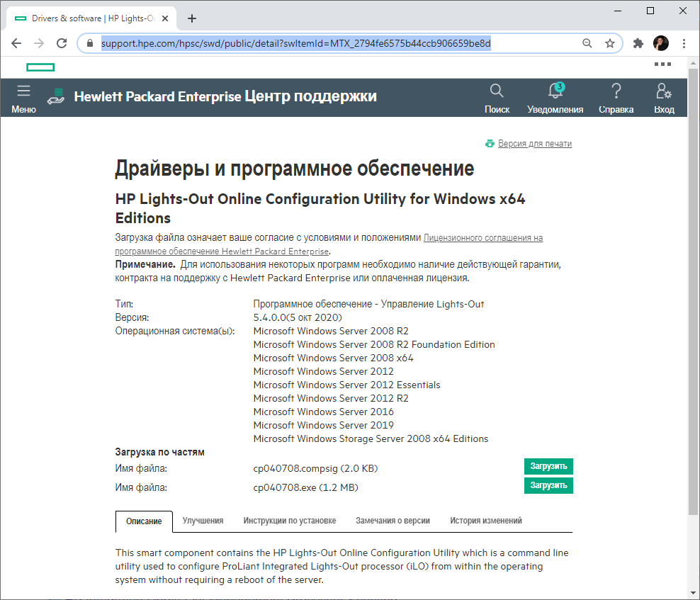Open Поиск search in the header
The width and height of the screenshot is (700, 600).
coord(497,98)
